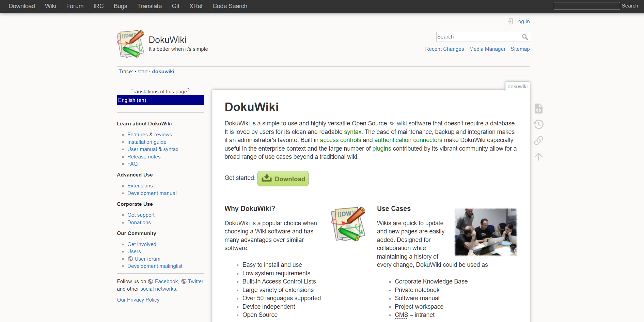Click the Search button in the top bar

pyautogui.click(x=630, y=6)
